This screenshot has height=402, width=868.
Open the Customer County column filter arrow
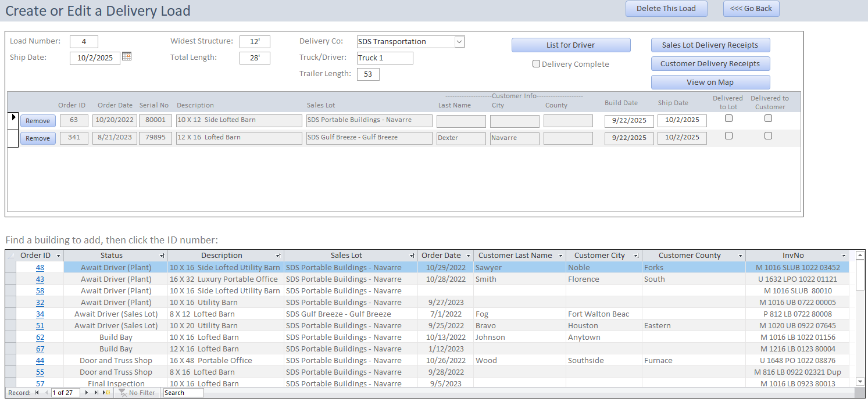(740, 256)
